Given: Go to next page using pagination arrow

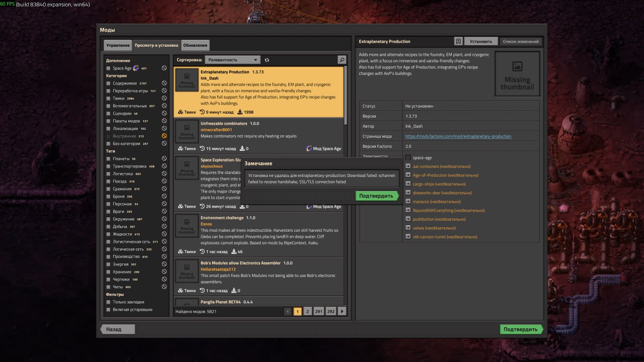Looking at the screenshot, I should coord(342,312).
